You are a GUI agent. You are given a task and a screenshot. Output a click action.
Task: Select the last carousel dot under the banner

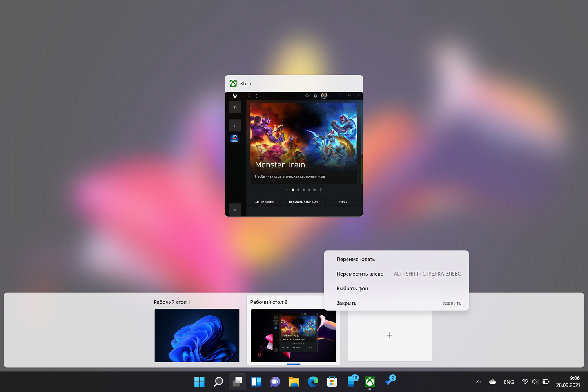click(314, 189)
